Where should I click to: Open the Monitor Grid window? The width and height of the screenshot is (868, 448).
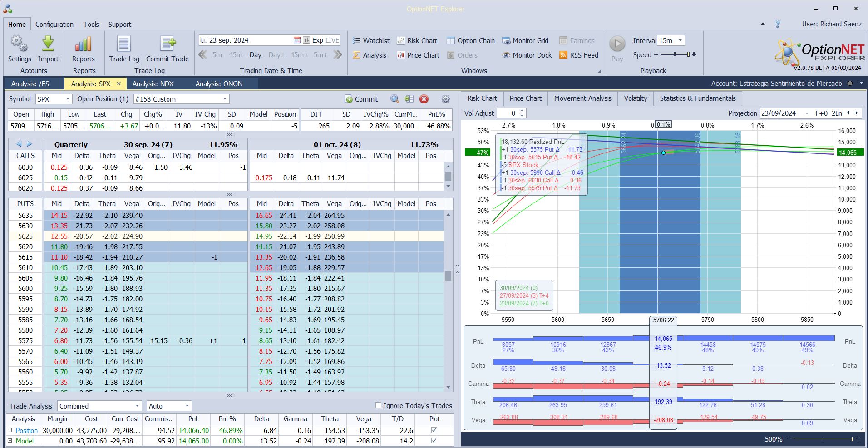(x=525, y=41)
